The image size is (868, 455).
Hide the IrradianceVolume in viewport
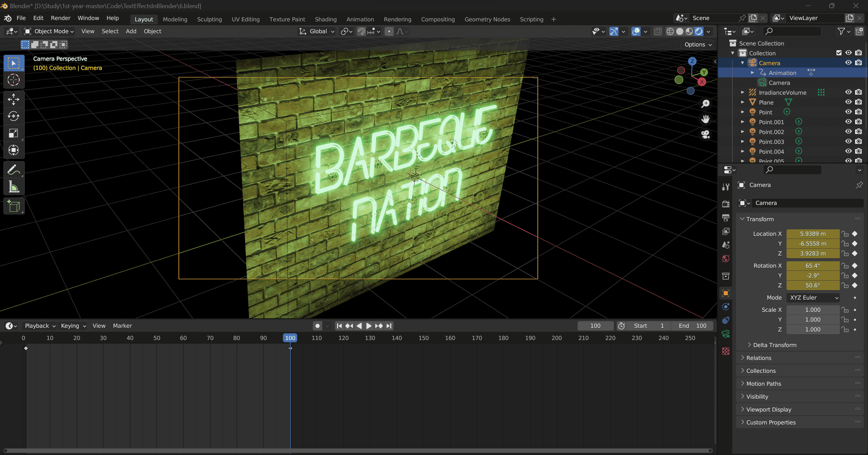[x=848, y=92]
